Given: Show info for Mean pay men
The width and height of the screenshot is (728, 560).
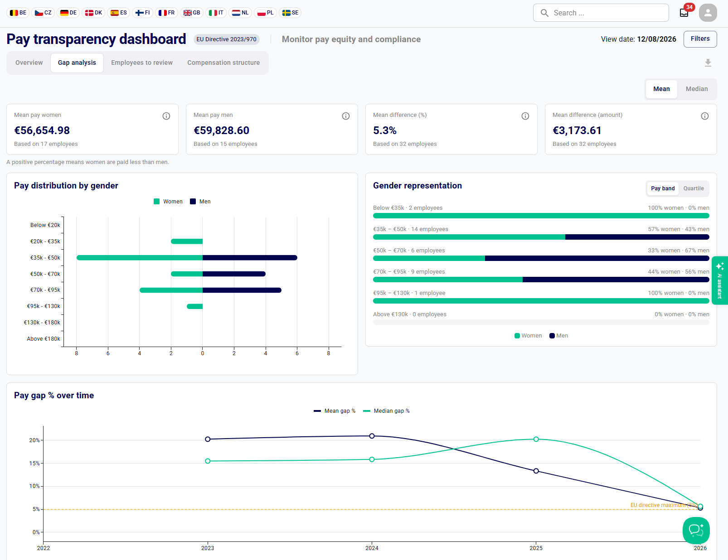Looking at the screenshot, I should 346,116.
